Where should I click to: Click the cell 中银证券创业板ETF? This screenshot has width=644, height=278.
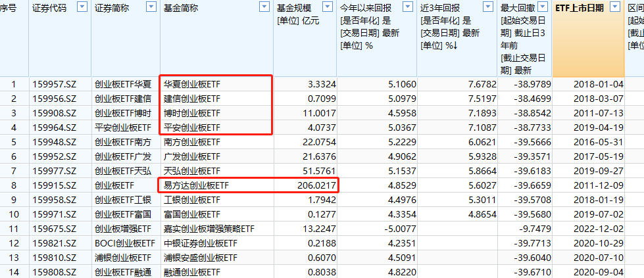click(x=217, y=244)
